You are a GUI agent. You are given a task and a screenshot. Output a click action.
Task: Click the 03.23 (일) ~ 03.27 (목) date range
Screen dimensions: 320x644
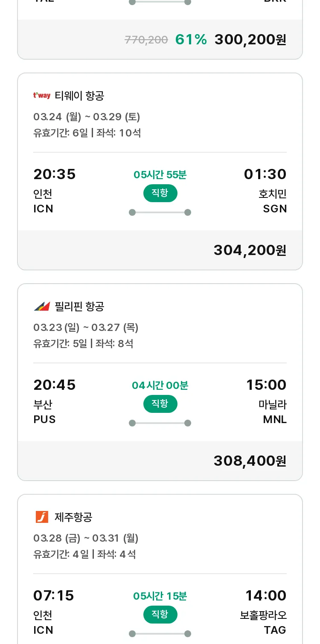click(86, 328)
